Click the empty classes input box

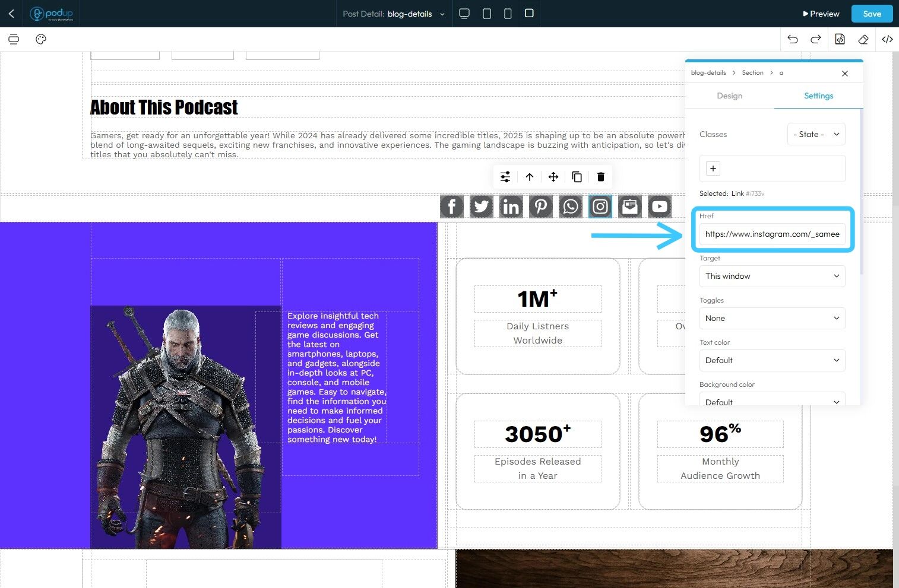[x=772, y=169]
